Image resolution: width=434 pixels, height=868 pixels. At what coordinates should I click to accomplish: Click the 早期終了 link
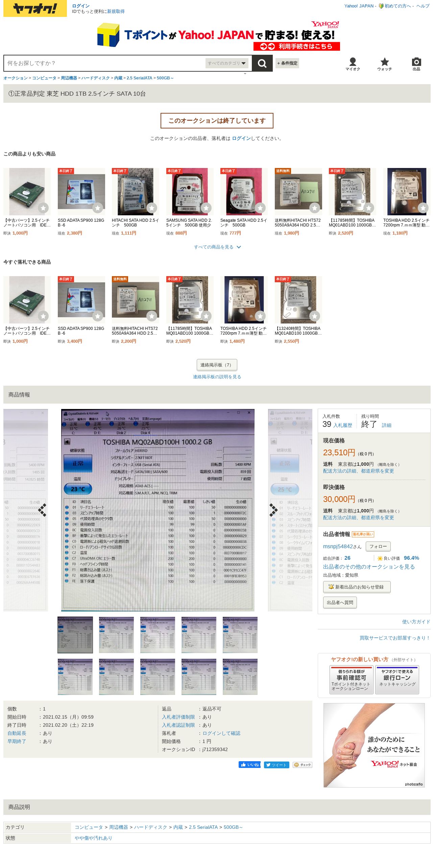pyautogui.click(x=17, y=741)
